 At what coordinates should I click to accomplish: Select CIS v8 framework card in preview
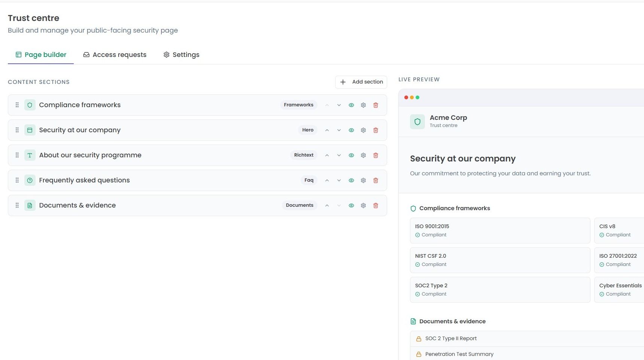pyautogui.click(x=619, y=230)
